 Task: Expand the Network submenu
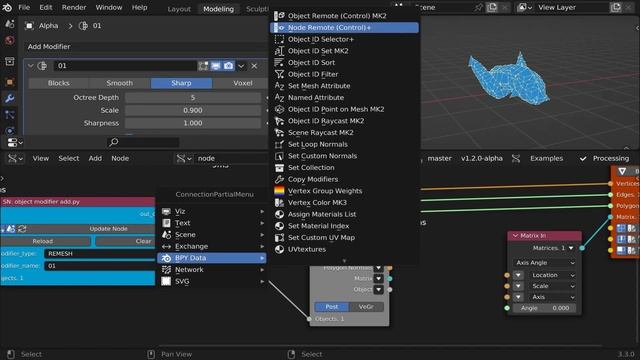point(212,269)
